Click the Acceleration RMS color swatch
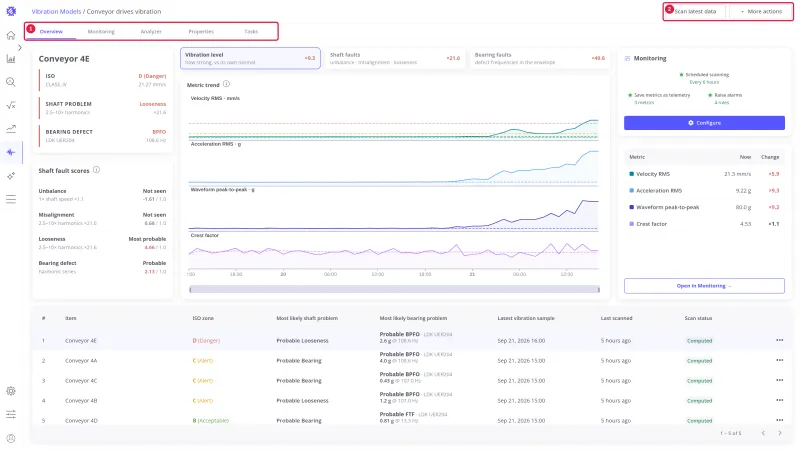This screenshot has width=800, height=450. click(632, 190)
